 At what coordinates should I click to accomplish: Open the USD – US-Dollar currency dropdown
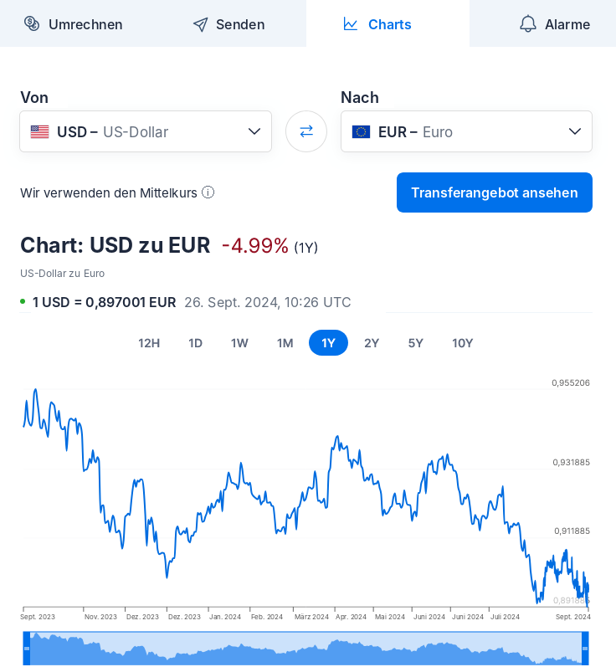click(146, 131)
